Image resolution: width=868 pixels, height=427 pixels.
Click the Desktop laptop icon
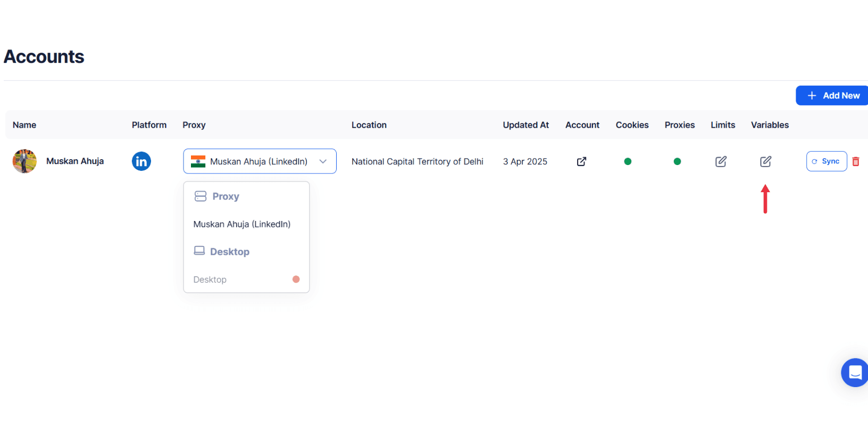[199, 251]
